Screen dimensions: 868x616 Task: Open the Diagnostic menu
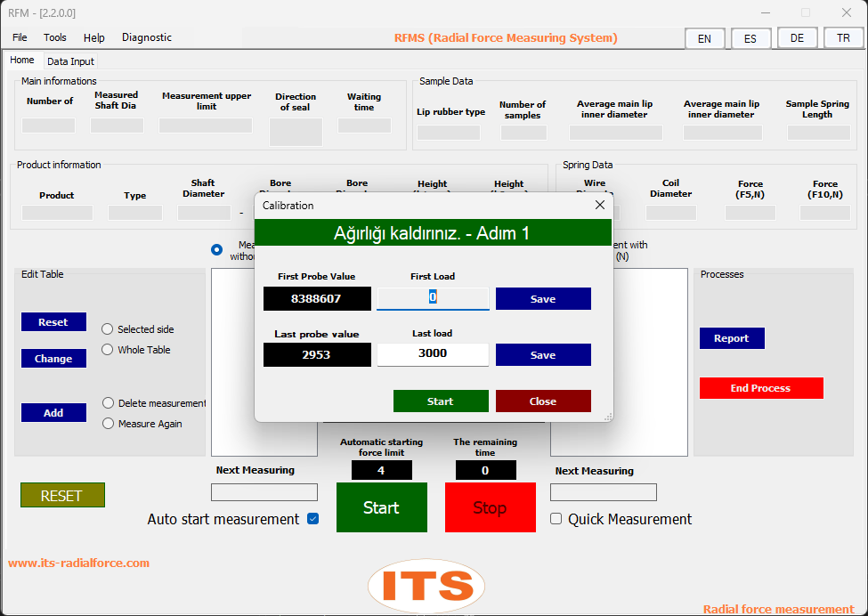[x=147, y=37]
